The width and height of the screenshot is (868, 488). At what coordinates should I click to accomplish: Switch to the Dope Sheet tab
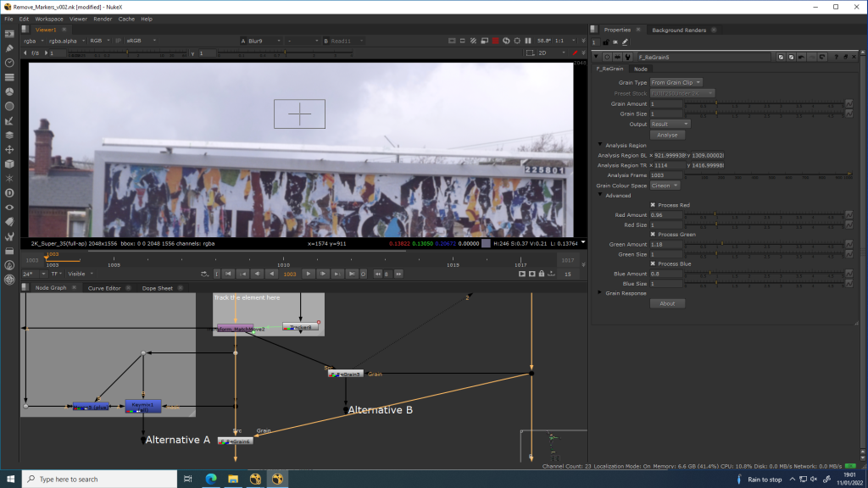pos(157,288)
